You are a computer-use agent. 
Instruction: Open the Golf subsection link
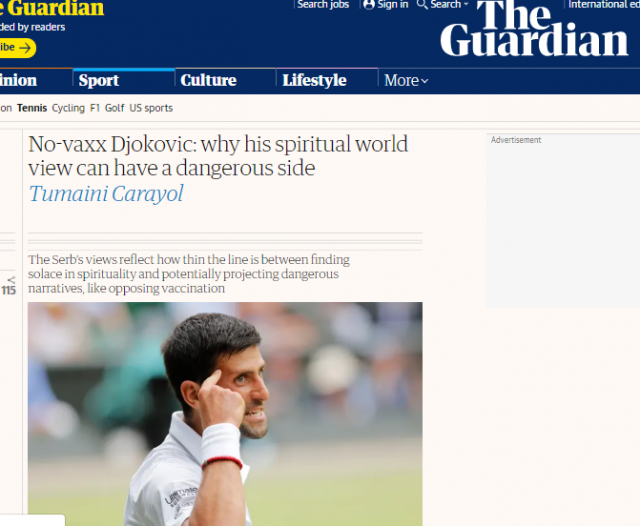click(114, 108)
